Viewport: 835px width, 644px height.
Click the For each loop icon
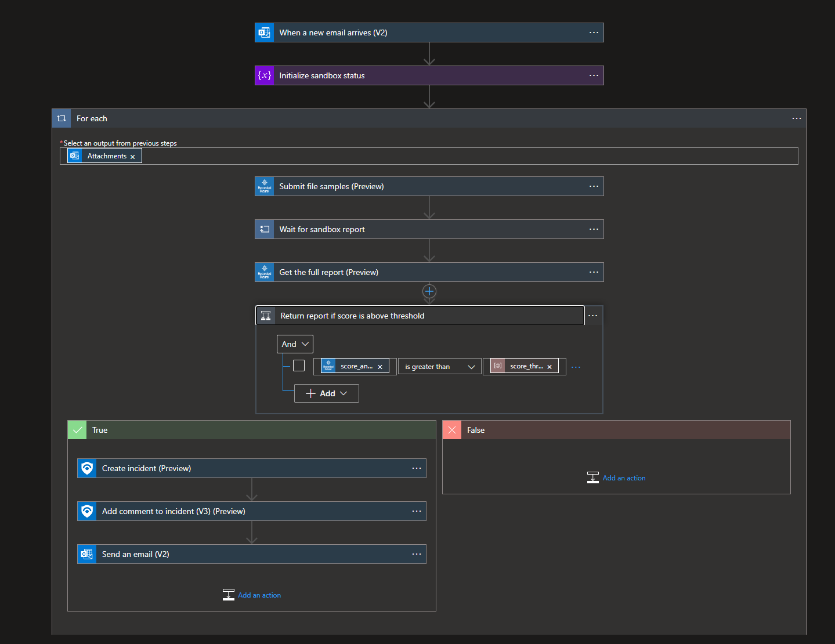62,118
